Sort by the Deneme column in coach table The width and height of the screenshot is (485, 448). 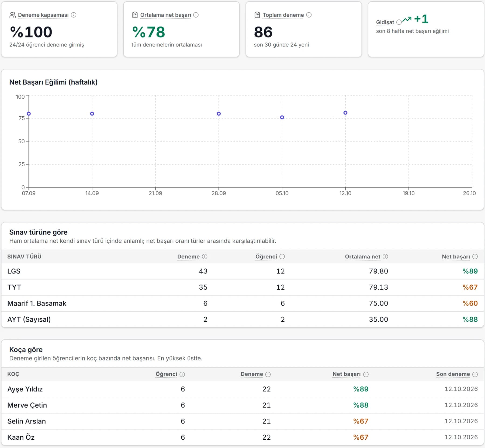(x=252, y=374)
